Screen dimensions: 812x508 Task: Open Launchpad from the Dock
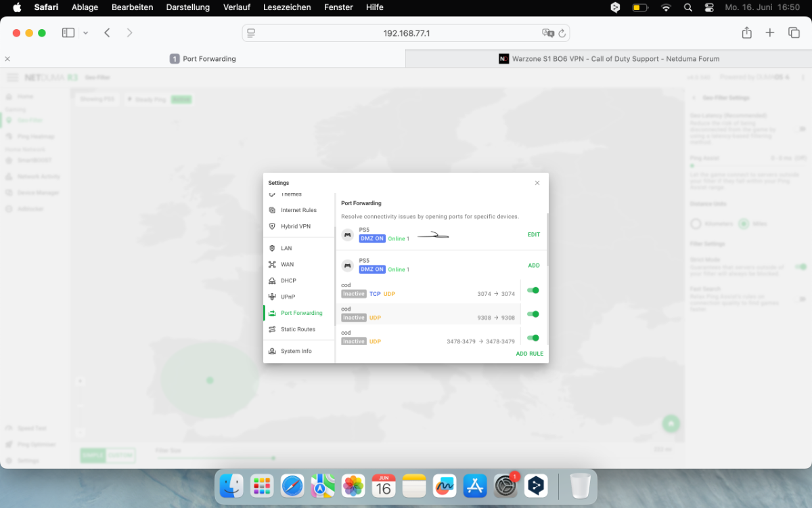262,486
